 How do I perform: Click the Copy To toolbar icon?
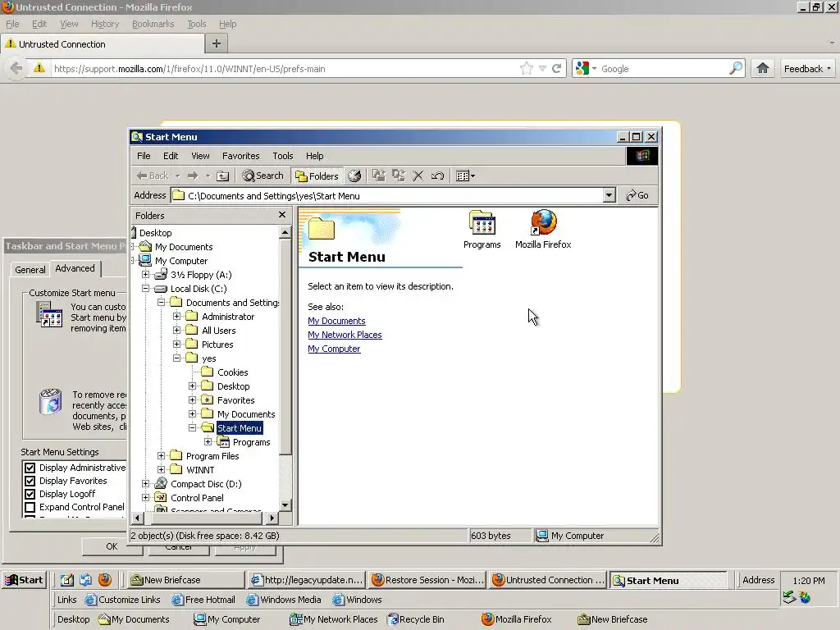point(398,176)
